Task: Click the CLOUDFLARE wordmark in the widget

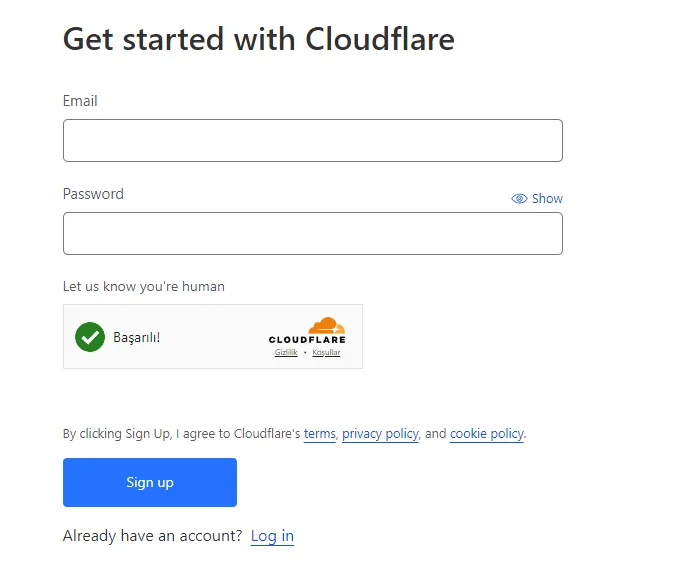Action: pyautogui.click(x=306, y=340)
